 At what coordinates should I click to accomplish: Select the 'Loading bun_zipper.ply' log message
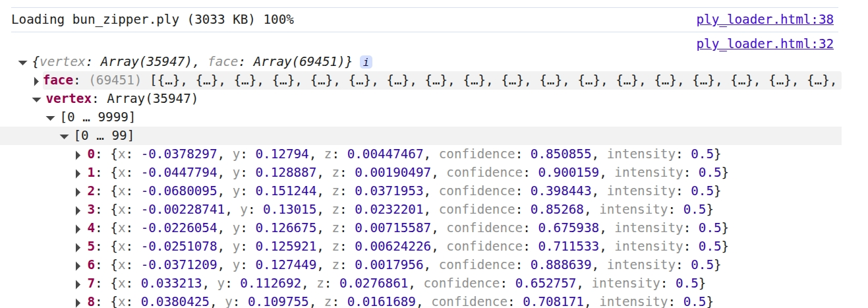(152, 20)
